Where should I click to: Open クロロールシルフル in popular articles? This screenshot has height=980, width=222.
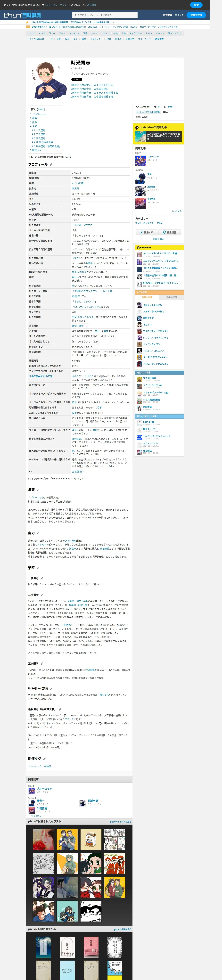[x=152, y=305]
